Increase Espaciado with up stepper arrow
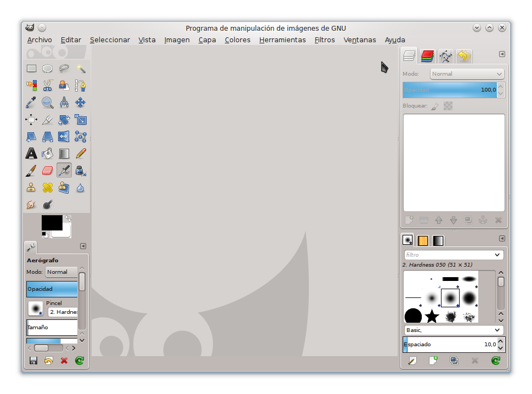Screen dimensions: 532x394 tap(500, 341)
